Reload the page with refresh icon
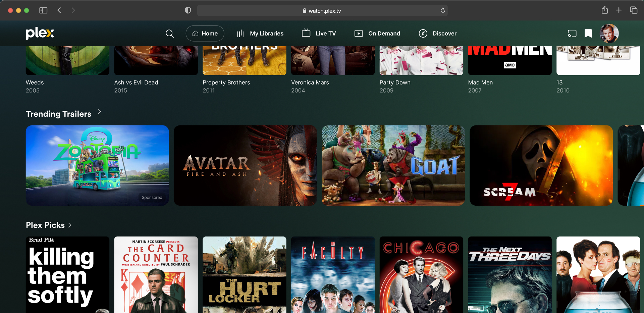644x313 pixels. (x=443, y=10)
